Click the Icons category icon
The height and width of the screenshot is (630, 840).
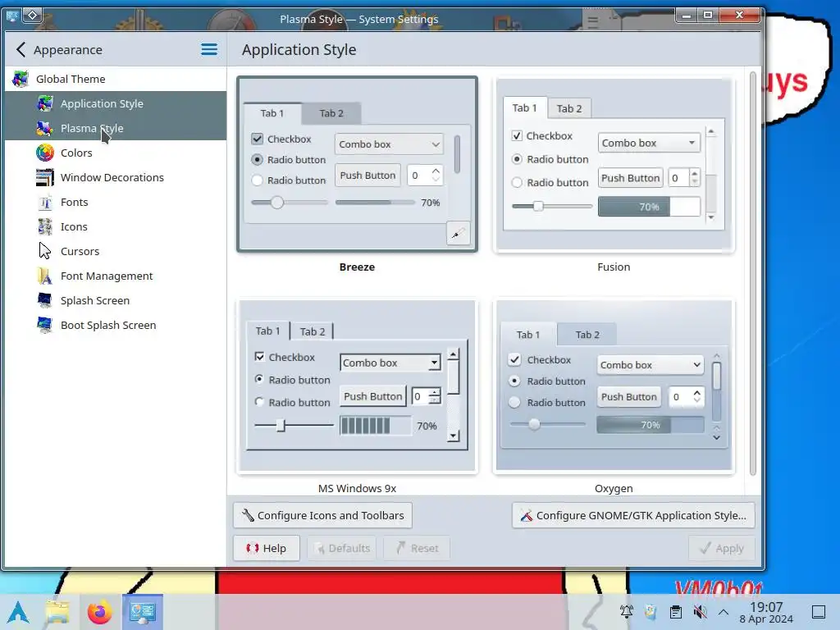(x=45, y=226)
